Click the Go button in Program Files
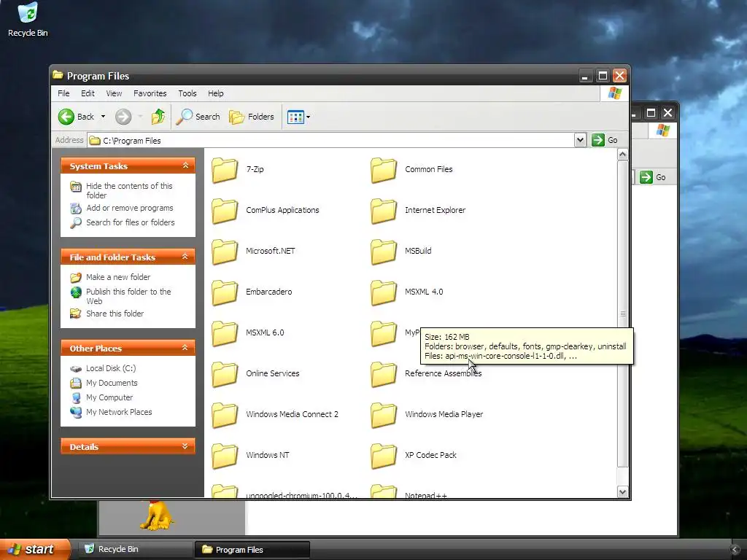This screenshot has width=747, height=560. click(x=605, y=140)
